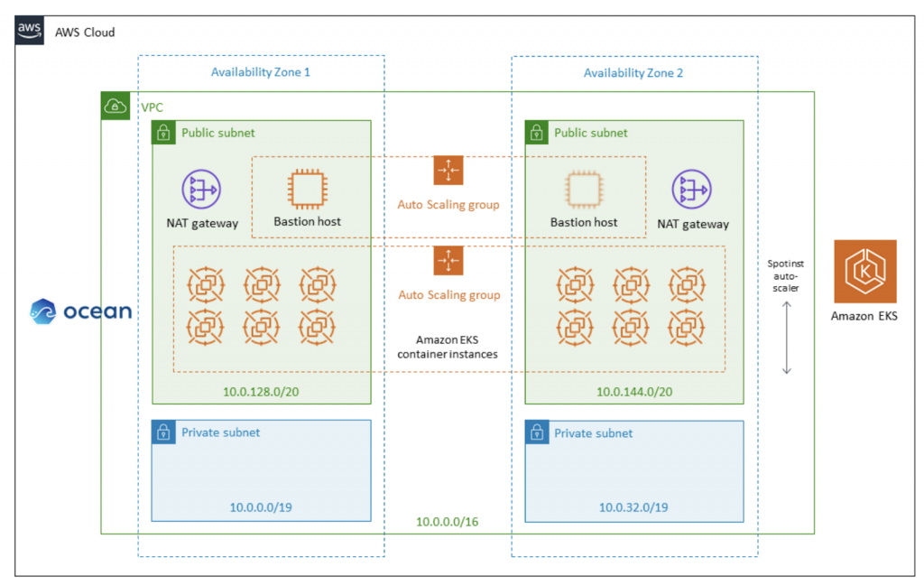Click bottom-middle container instance icon in Zone 2
The image size is (924, 585).
[x=631, y=327]
